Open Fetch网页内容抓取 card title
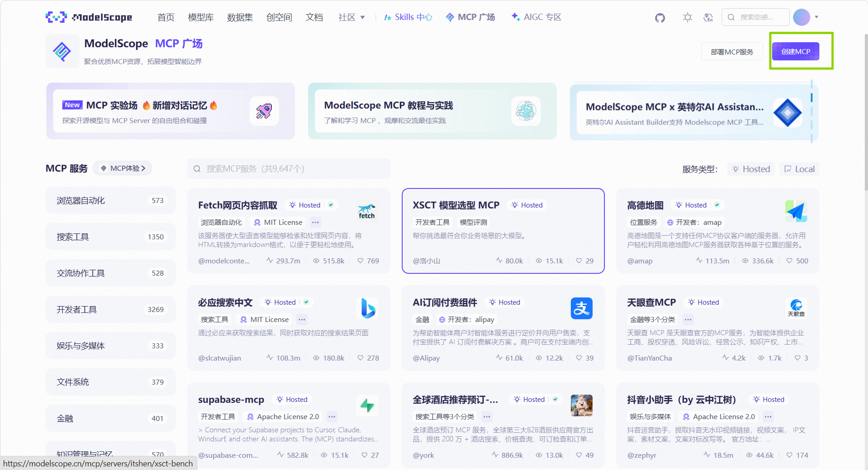Screen dimensions: 868x470 [x=238, y=205]
